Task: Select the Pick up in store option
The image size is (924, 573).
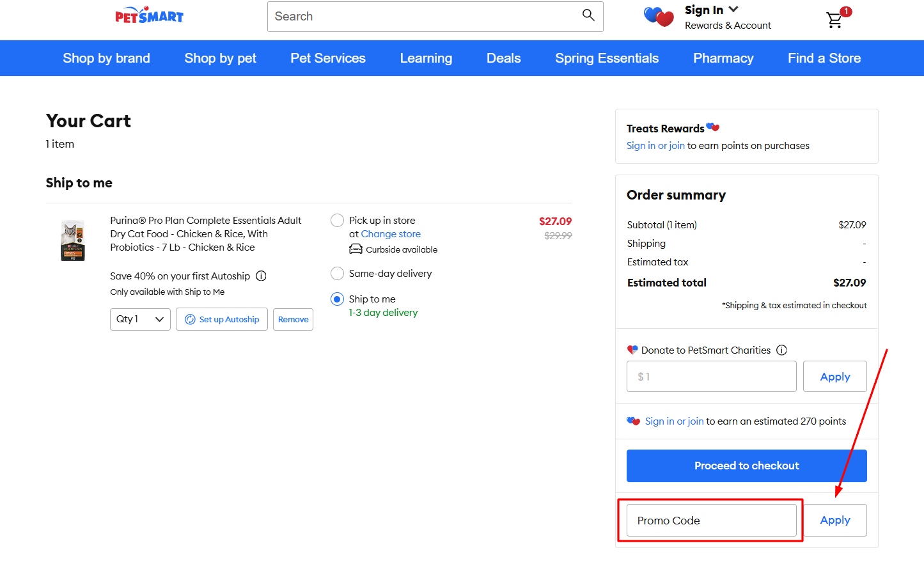Action: [337, 220]
